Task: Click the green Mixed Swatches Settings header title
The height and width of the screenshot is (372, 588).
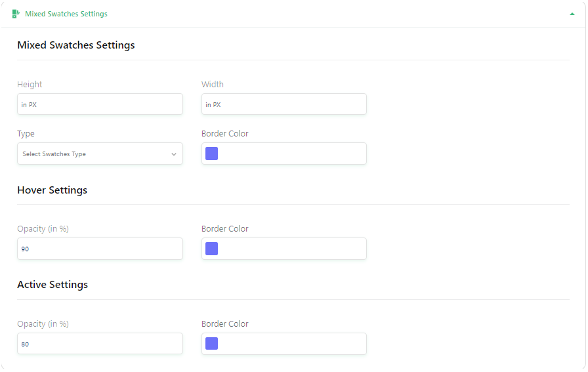Action: point(66,14)
